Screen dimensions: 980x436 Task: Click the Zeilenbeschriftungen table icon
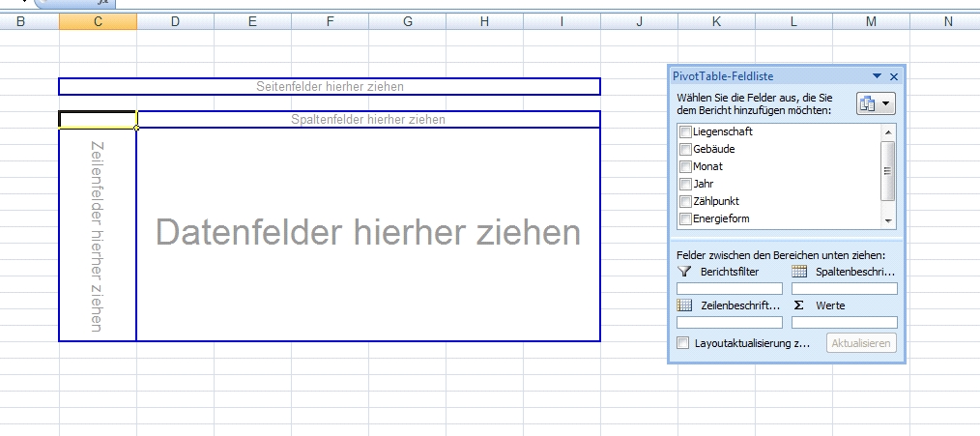[x=684, y=305]
